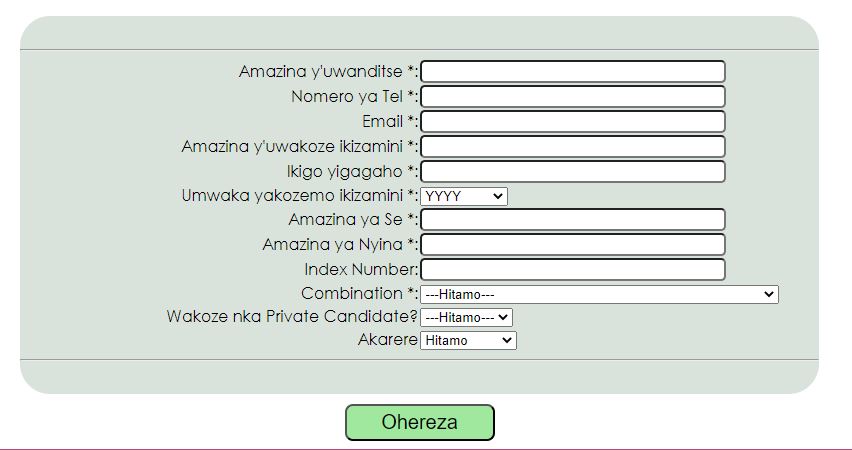
Task: Select the Amazina y'uwakoze ikizamini text box
Action: [572, 147]
